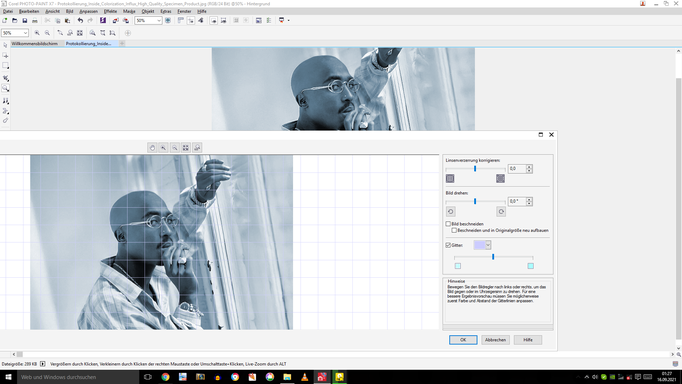Rotate image clockwise with right rotate icon
Screen dimensions: 682x384
pyautogui.click(x=501, y=211)
